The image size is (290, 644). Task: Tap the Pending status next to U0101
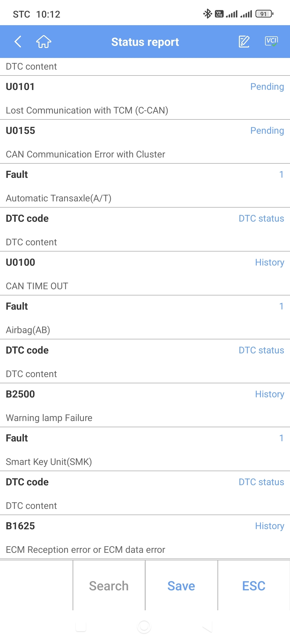(267, 87)
